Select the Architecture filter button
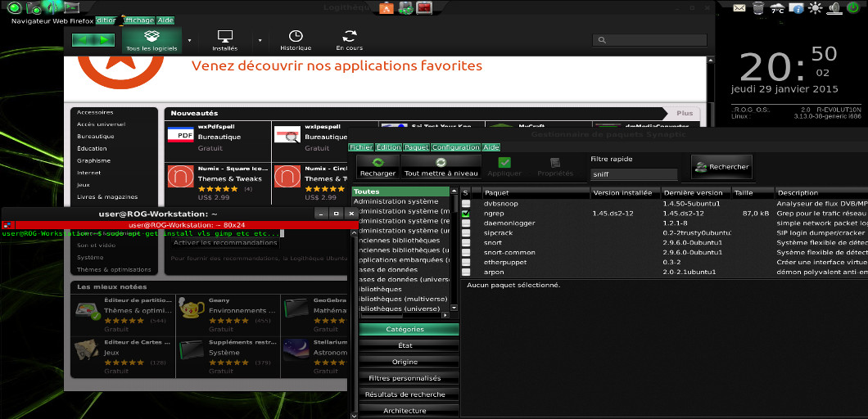This screenshot has width=868, height=419. 409,411
